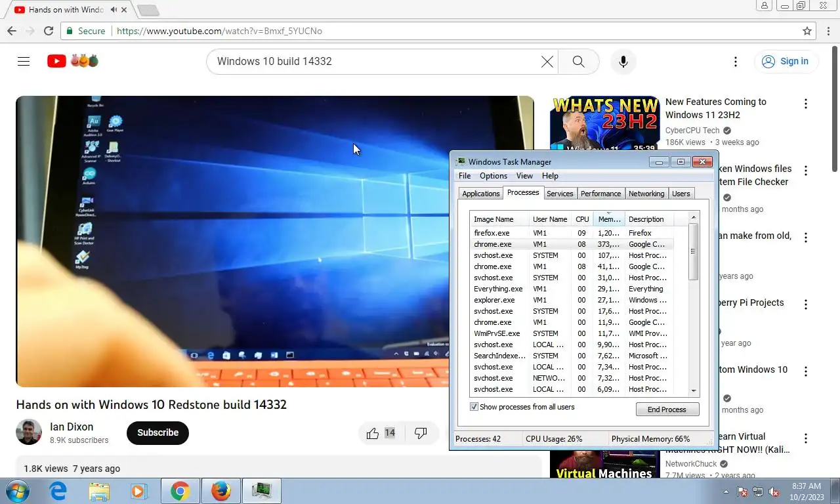Sort processes by Image Name column
Screen dimensions: 840x504
click(x=499, y=219)
